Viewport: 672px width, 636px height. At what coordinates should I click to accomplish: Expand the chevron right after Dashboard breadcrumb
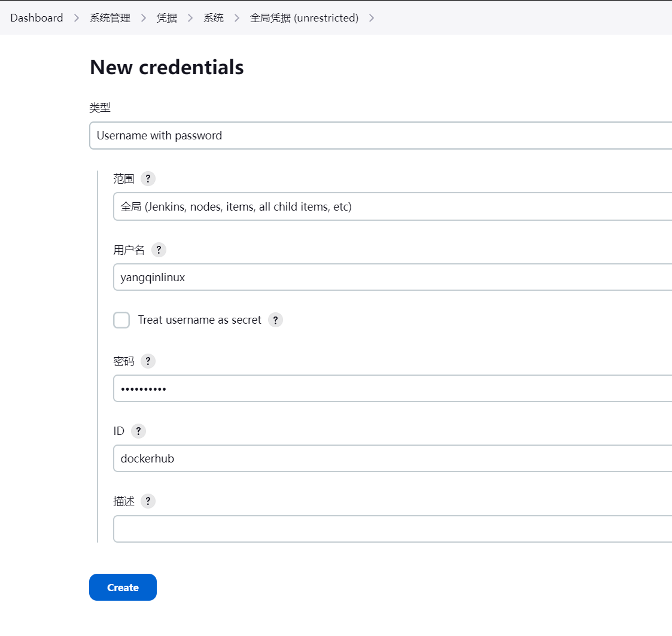point(77,18)
